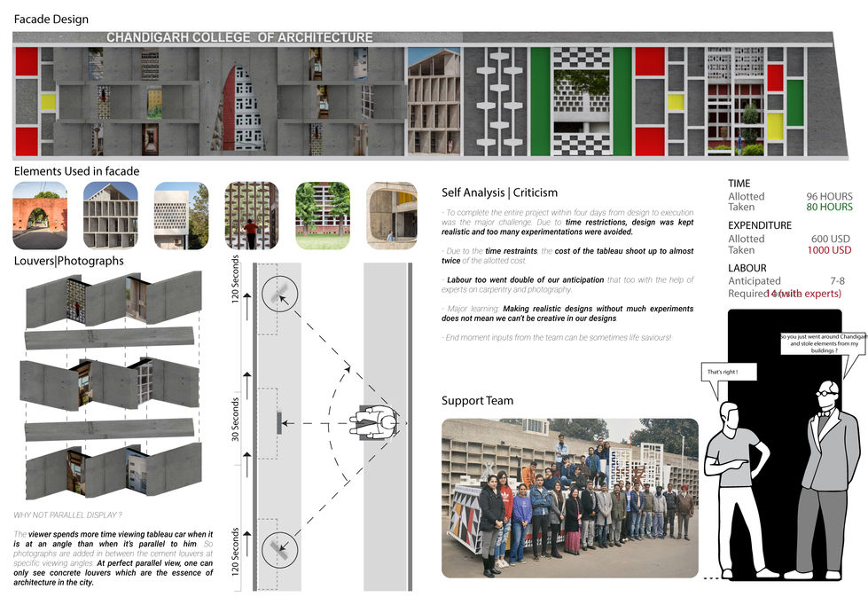Select the concrete grid building thumbnail
The width and height of the screenshot is (868, 613).
[110, 216]
